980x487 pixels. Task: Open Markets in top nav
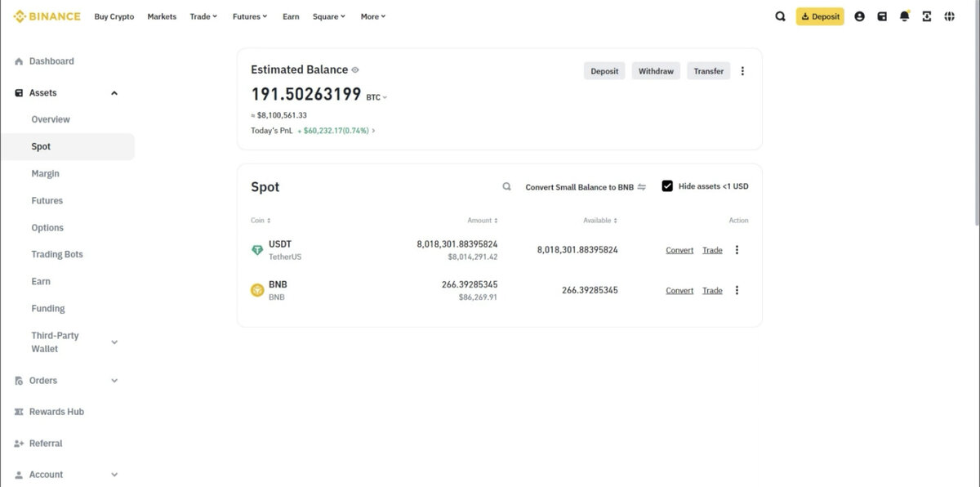[x=162, y=16]
